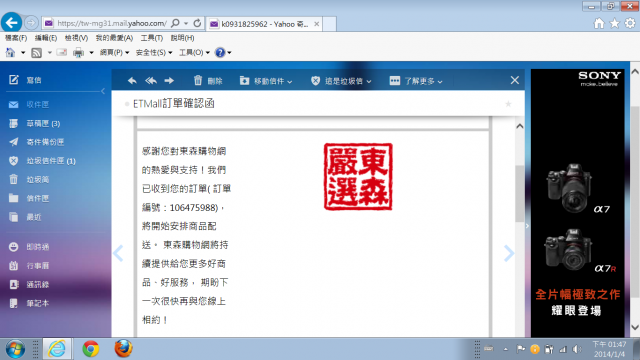Open the 檔案(F) menu
Image resolution: width=640 pixels, height=360 pixels.
tap(16, 38)
